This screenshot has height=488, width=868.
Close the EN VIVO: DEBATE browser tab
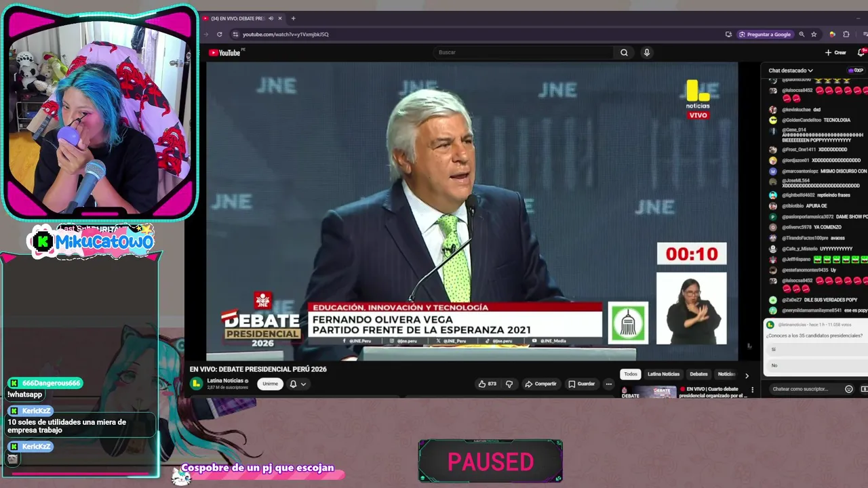click(x=280, y=18)
